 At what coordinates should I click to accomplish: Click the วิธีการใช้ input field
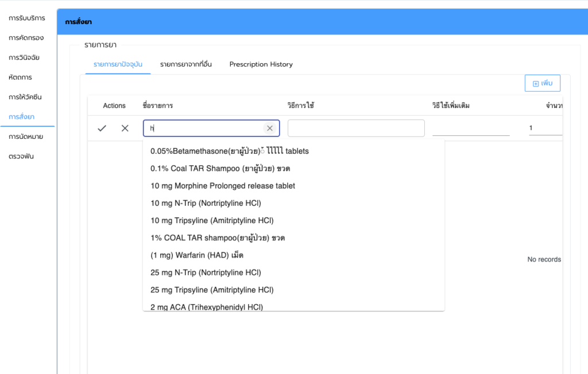click(x=356, y=128)
